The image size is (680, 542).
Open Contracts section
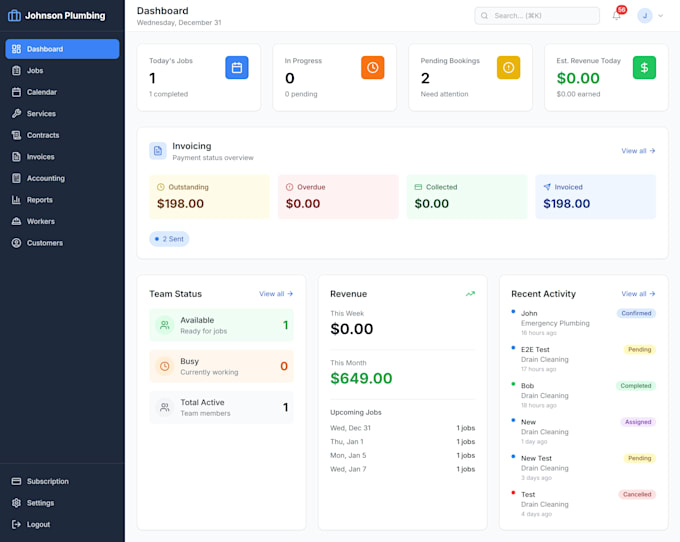coord(62,135)
